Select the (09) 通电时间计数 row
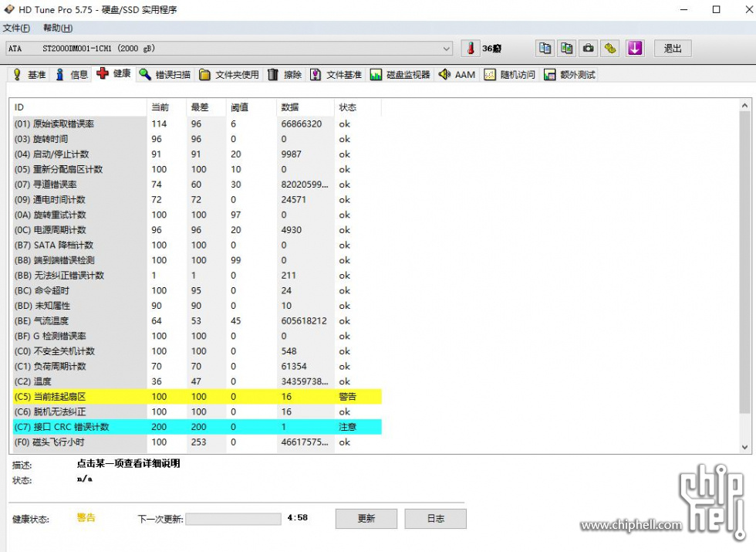 coord(196,200)
